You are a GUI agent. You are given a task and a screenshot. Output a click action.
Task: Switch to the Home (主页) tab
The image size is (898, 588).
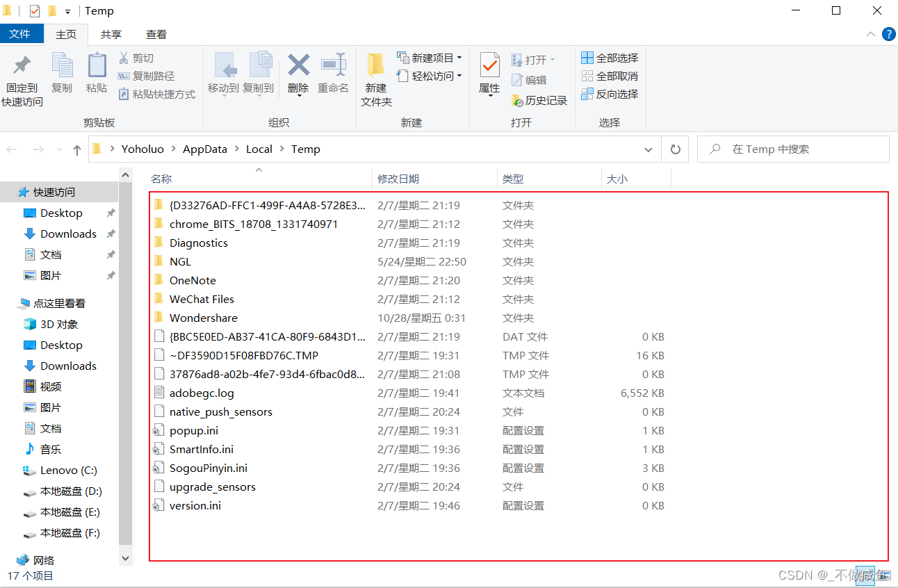[x=66, y=34]
